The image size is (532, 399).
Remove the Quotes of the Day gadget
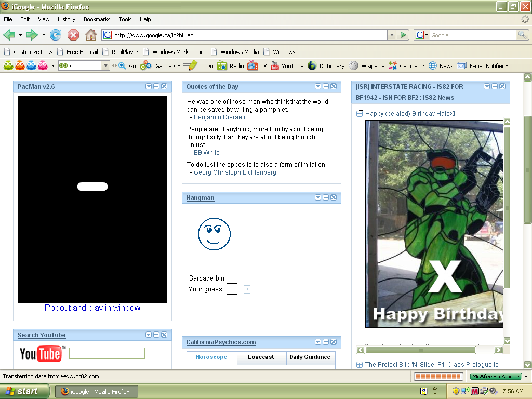tap(334, 87)
